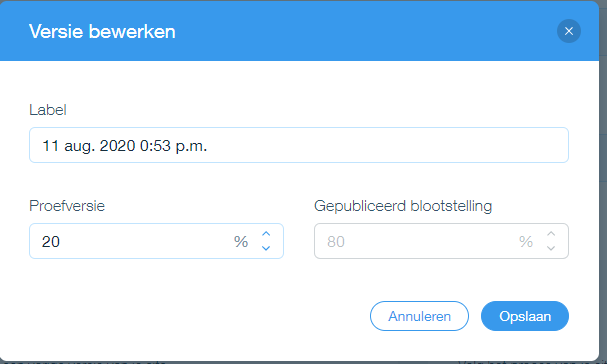Click the Proefversie caption
The width and height of the screenshot is (607, 364).
67,206
